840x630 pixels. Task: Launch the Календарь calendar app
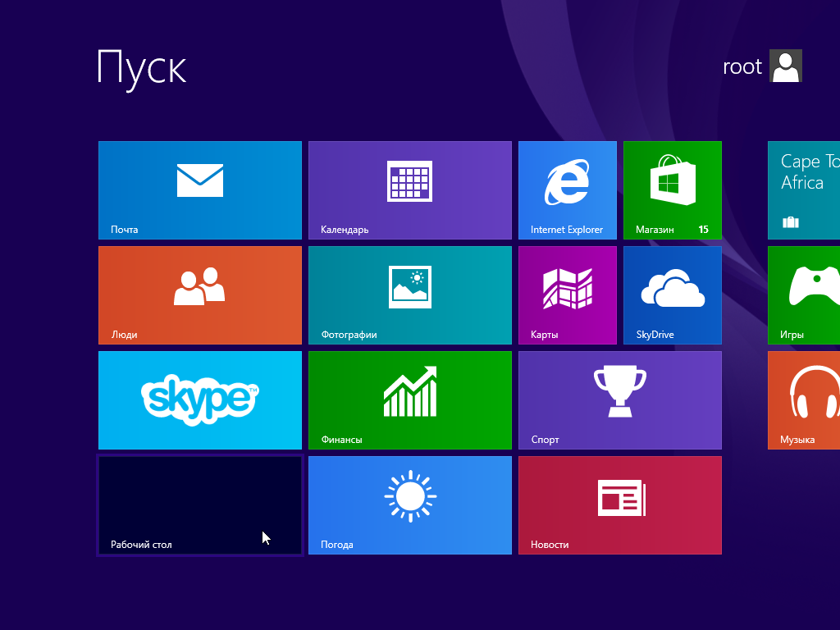coord(409,189)
